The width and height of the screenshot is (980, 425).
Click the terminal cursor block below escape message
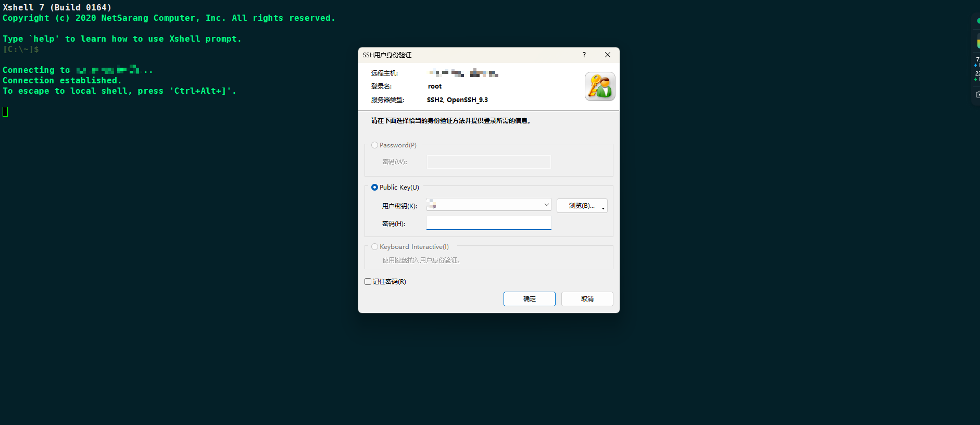pyautogui.click(x=5, y=111)
